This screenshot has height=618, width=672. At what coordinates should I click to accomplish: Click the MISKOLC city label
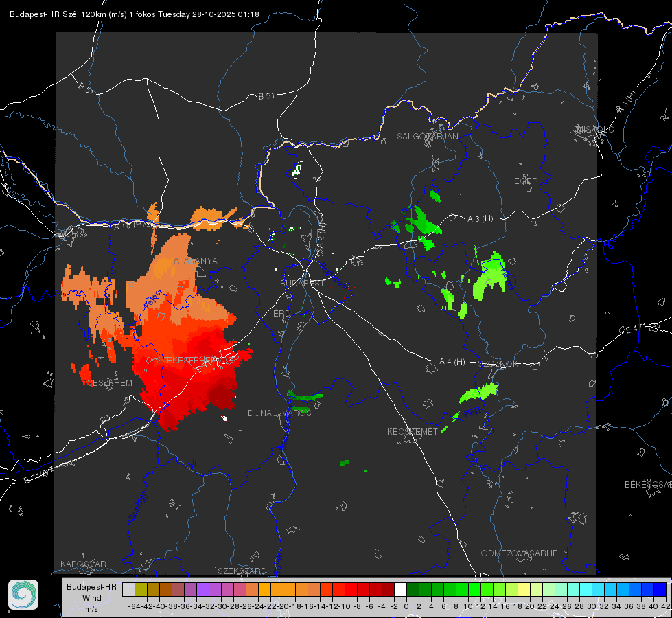595,129
